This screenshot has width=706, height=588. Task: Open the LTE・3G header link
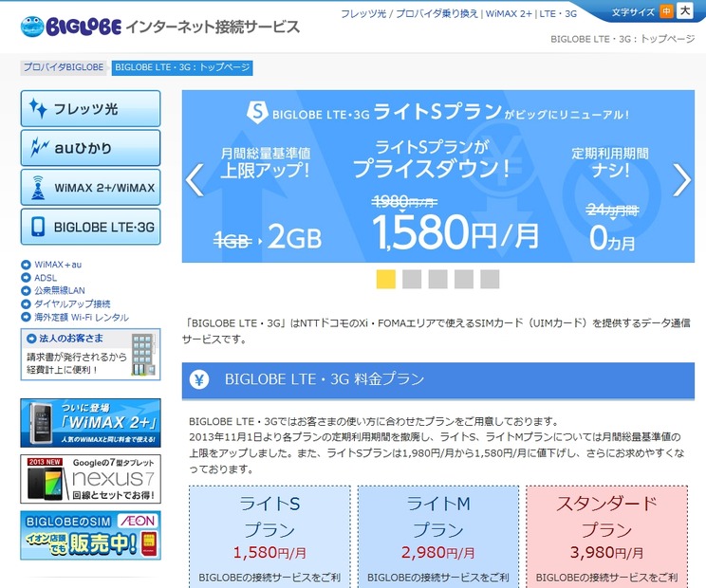[558, 14]
